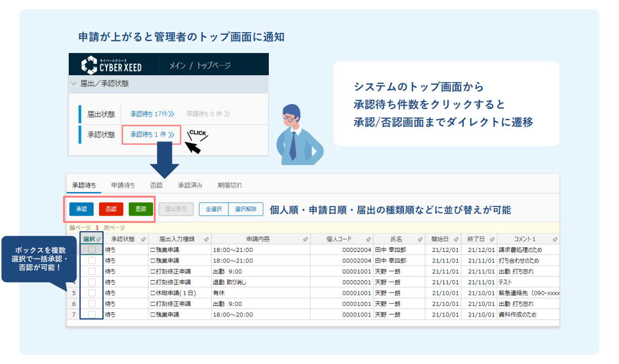This screenshot has width=619, height=364.
Task: Click the pin icon in 個人コード column header
Action: point(368,239)
